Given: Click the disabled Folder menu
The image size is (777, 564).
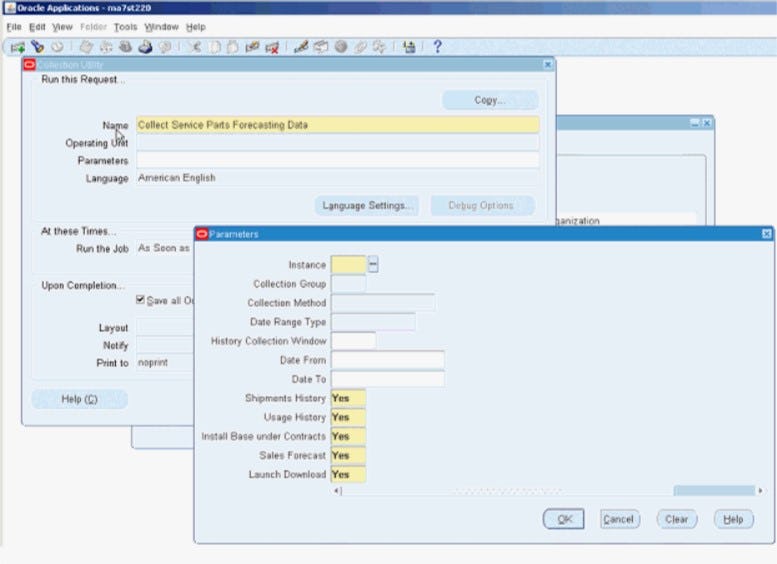Looking at the screenshot, I should point(93,27).
